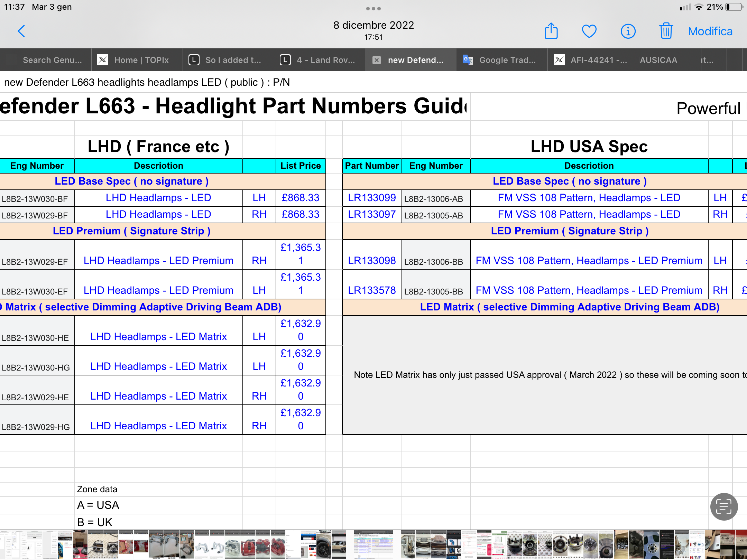Close the 'new Defend...' tab with X
Screen dimensions: 747x560
[x=377, y=60]
